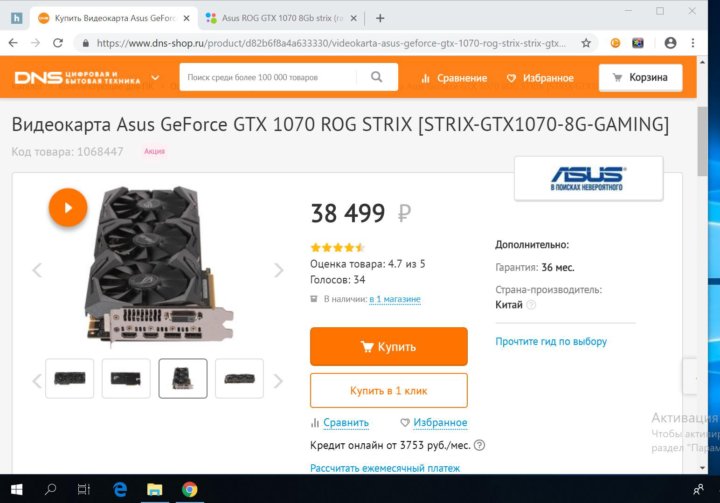The width and height of the screenshot is (720, 503).
Task: Open the Прочтите гид по выбору link
Action: 551,341
